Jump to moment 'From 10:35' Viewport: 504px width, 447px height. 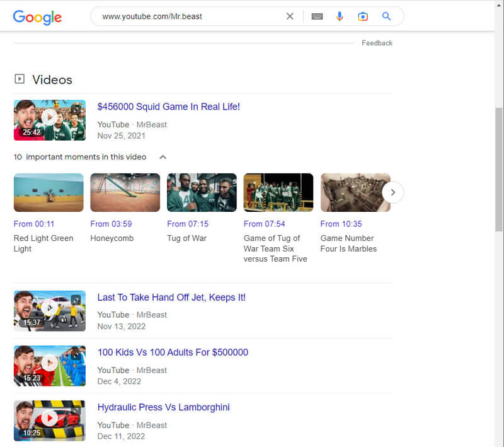coord(341,224)
